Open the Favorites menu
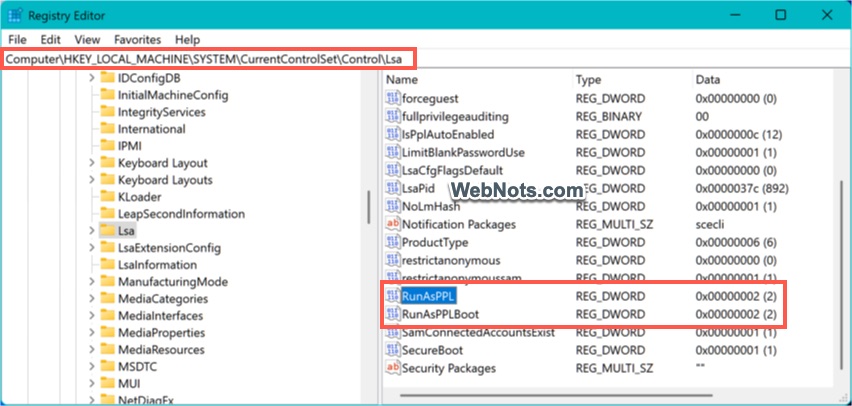852x406 pixels. coord(137,39)
